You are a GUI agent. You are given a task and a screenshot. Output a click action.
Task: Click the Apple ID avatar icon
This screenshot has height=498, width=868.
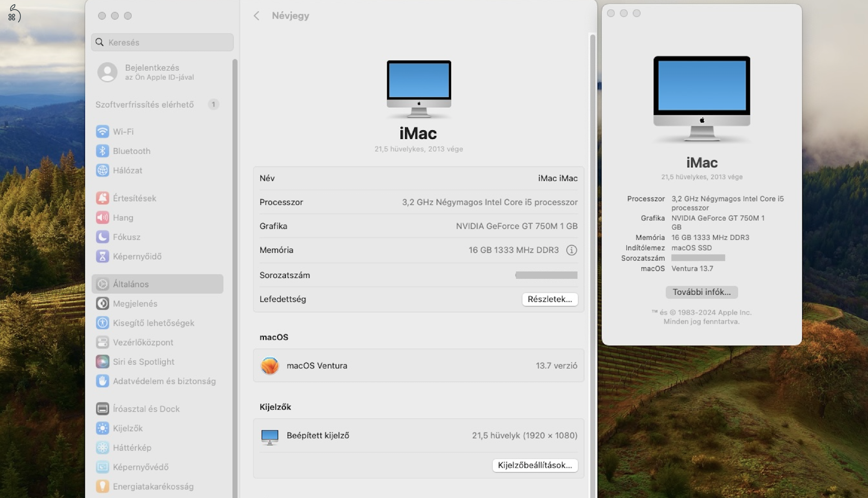pyautogui.click(x=107, y=72)
